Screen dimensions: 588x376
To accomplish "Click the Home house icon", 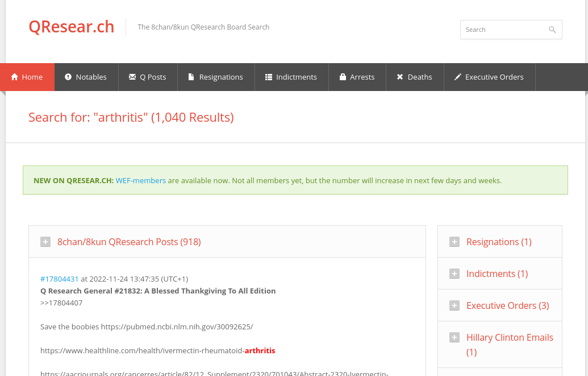I will pyautogui.click(x=15, y=77).
